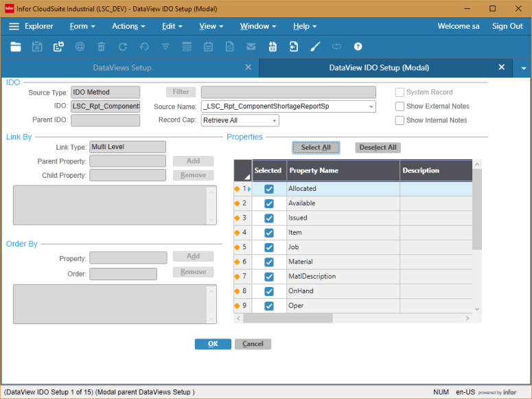The width and height of the screenshot is (532, 399).
Task: Close the DataView IDO Setup (Modal) tab
Action: (502, 67)
